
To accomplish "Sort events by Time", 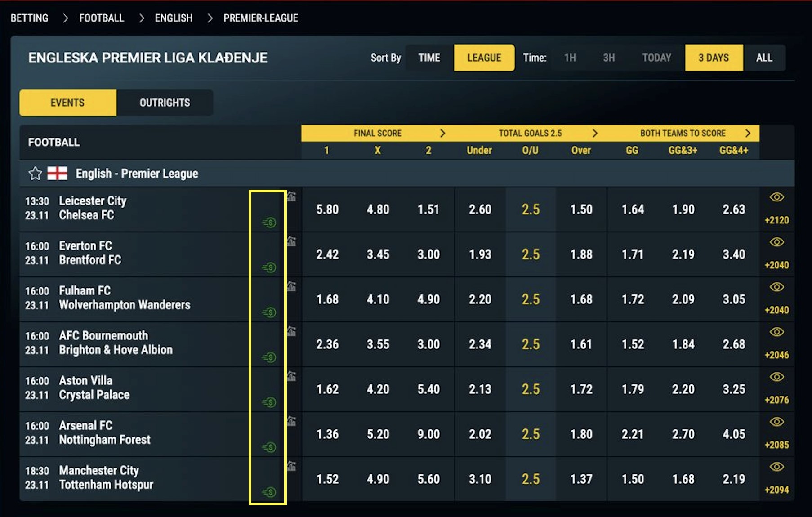I will pos(429,58).
